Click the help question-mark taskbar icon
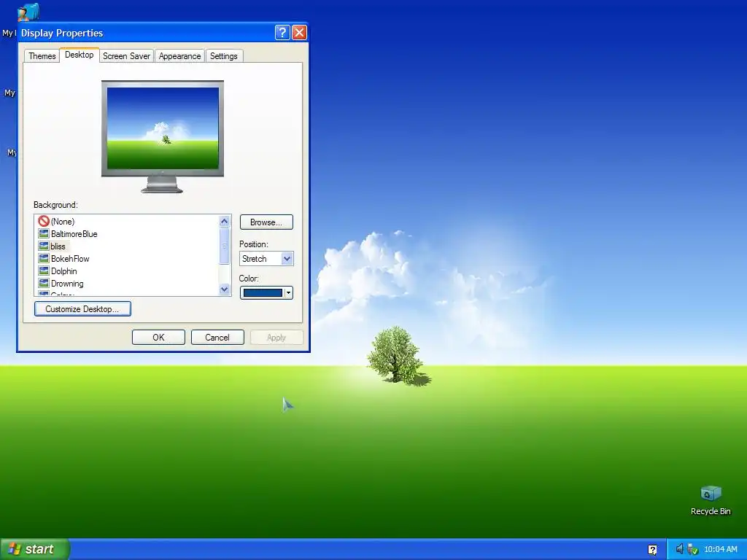The image size is (747, 560). point(652,550)
